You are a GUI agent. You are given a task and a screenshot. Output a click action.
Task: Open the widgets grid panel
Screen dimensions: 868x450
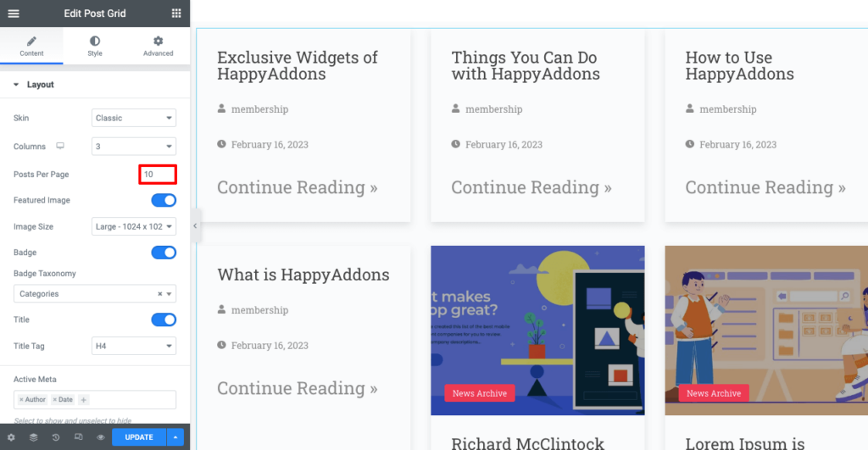[176, 13]
